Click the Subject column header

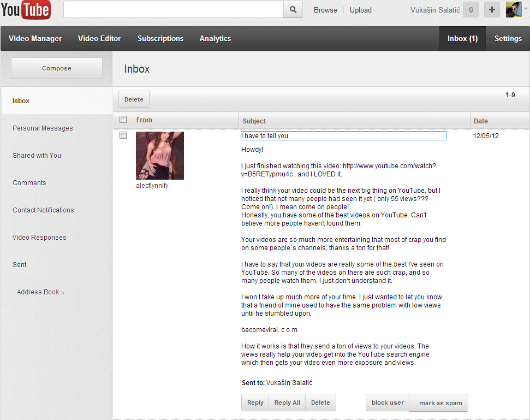pos(254,121)
